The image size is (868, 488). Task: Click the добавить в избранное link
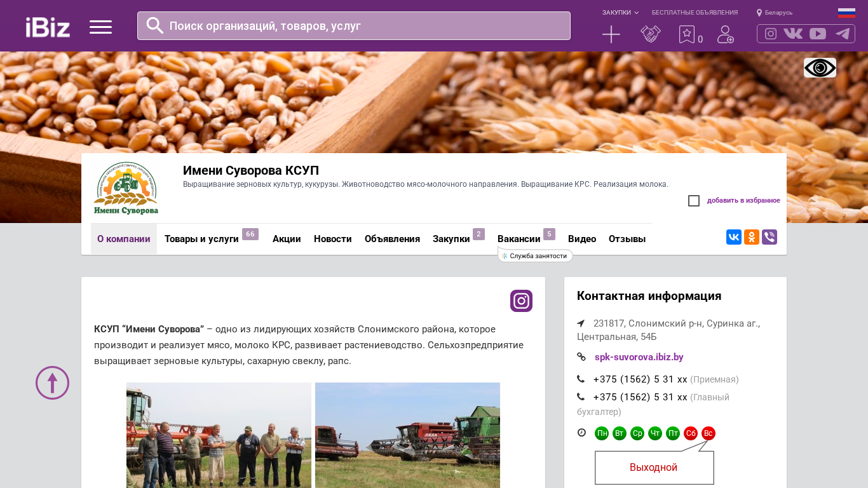click(743, 201)
